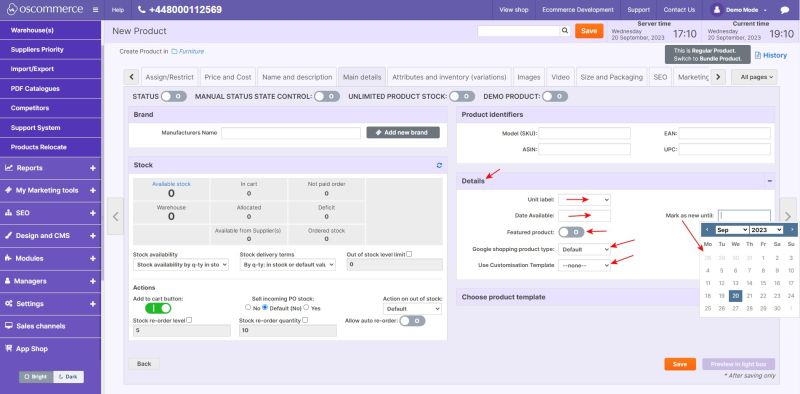Toggle the Demo Product switch
This screenshot has height=394, width=800.
[555, 96]
